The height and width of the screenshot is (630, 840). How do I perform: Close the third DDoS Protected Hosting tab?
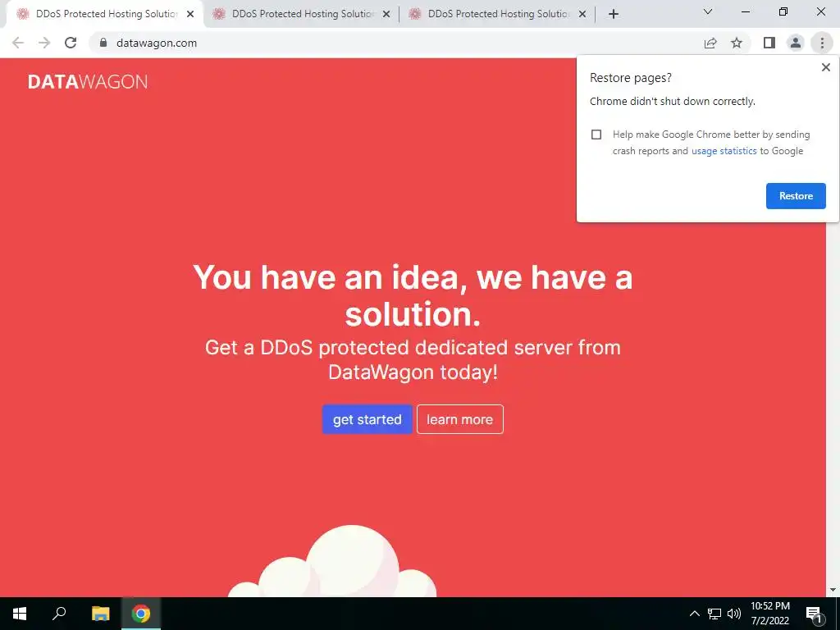[582, 15]
